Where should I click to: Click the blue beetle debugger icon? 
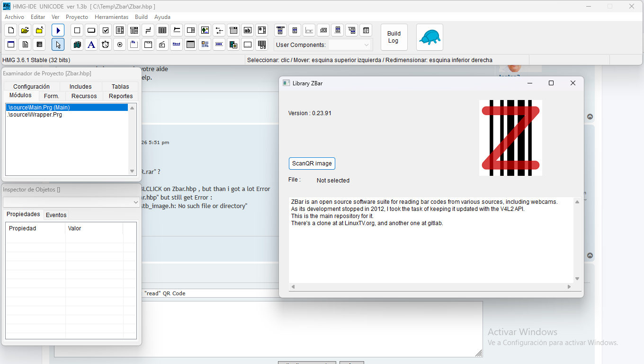click(x=430, y=37)
